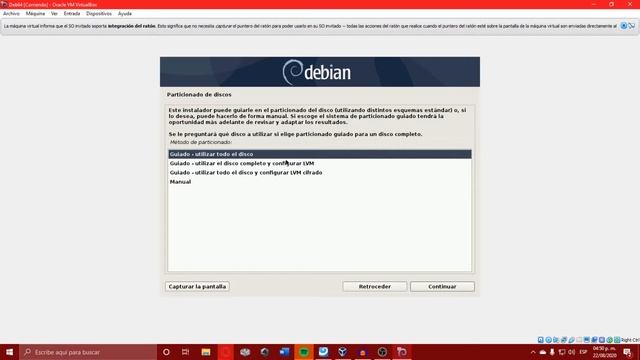Click the Windows search box
This screenshot has height=360, width=640.
pyautogui.click(x=88, y=352)
